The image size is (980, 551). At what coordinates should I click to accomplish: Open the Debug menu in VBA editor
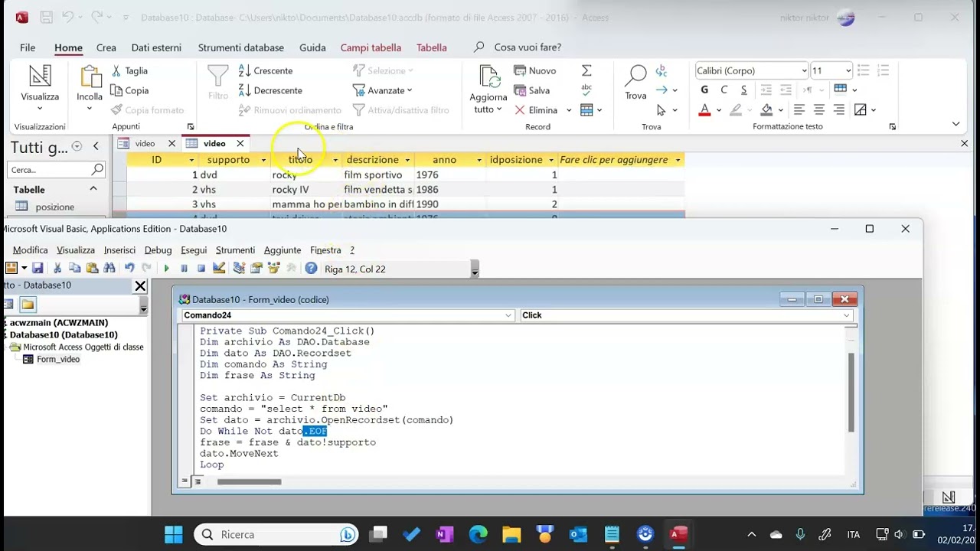tap(158, 250)
